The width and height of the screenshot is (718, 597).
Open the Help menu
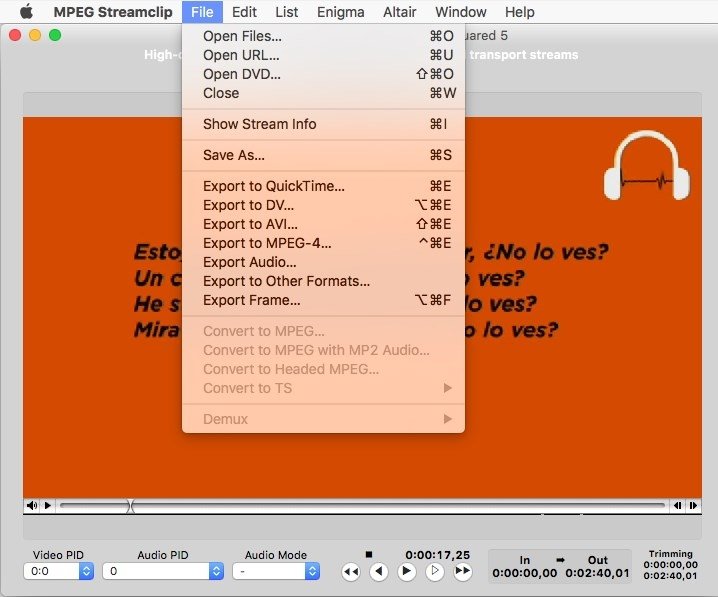520,12
